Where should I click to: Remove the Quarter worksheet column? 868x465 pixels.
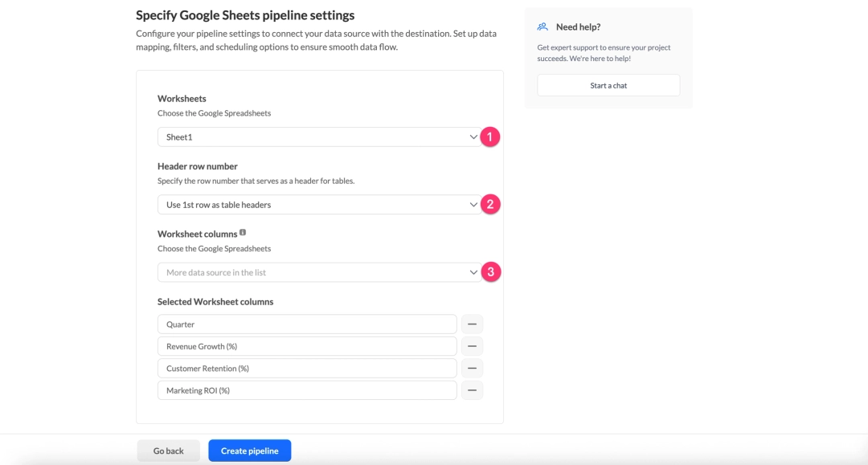pyautogui.click(x=472, y=324)
